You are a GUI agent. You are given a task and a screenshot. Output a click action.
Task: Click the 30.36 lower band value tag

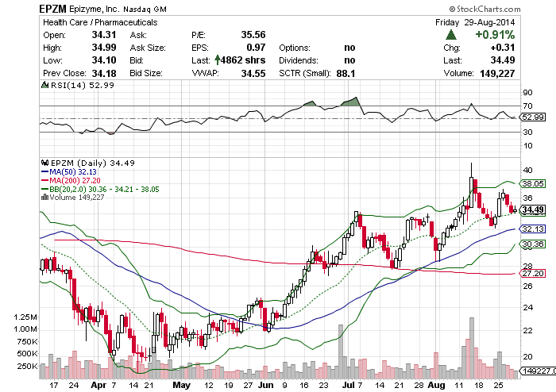533,244
